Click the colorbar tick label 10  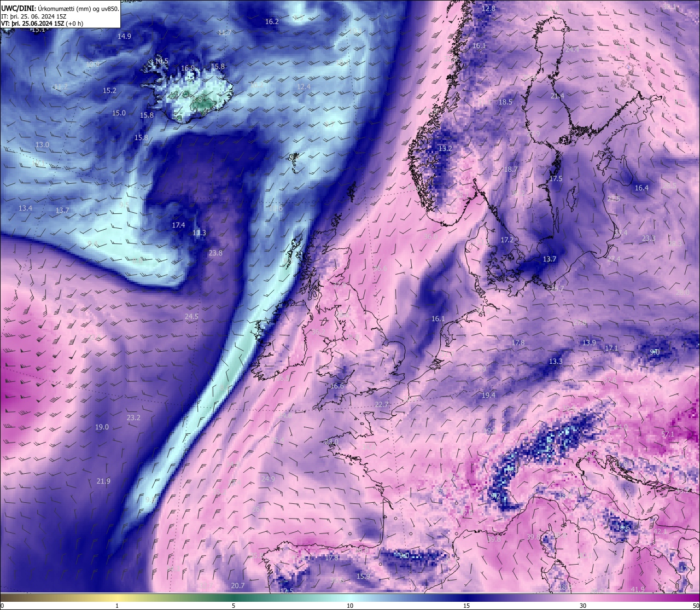coord(350,606)
